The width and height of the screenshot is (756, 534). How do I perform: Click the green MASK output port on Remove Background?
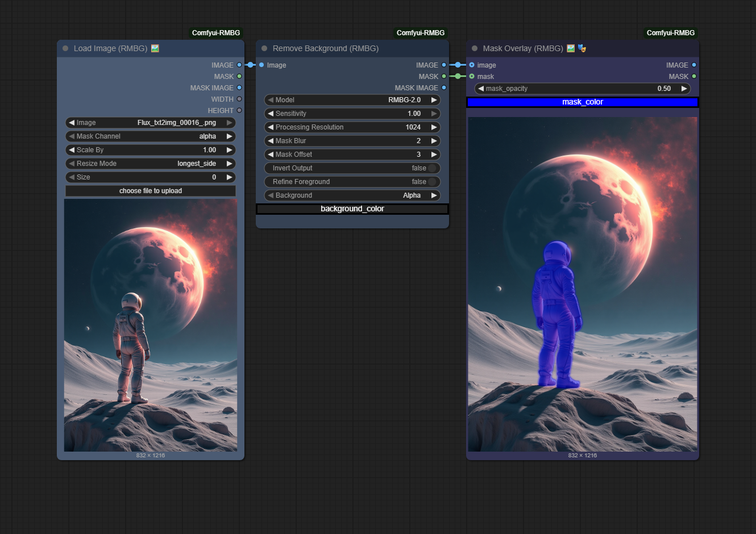(x=444, y=76)
